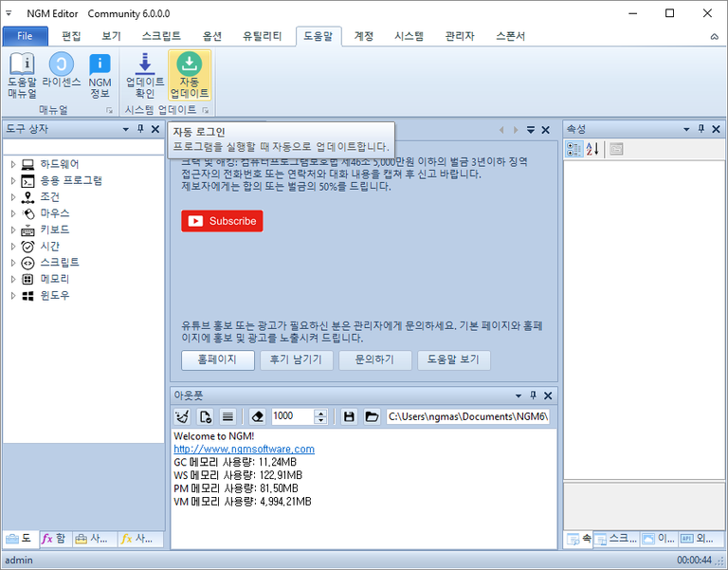
Task: Click the output copy document icon
Action: [205, 416]
